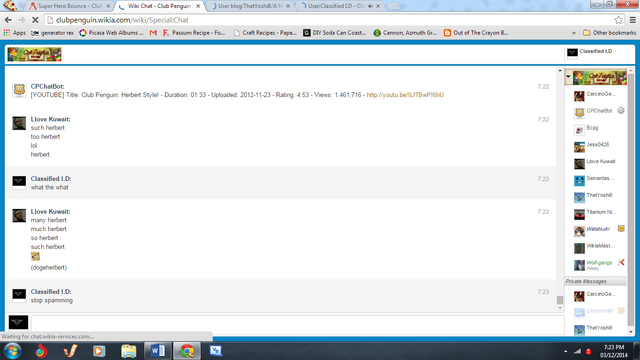Click the 'stop spamming' message text
The width and height of the screenshot is (640, 360).
coord(51,300)
